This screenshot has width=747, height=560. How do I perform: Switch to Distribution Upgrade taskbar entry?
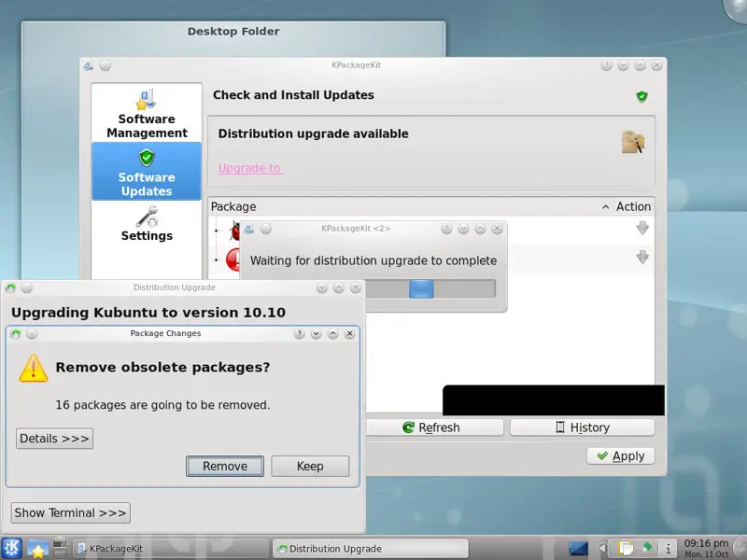(371, 549)
